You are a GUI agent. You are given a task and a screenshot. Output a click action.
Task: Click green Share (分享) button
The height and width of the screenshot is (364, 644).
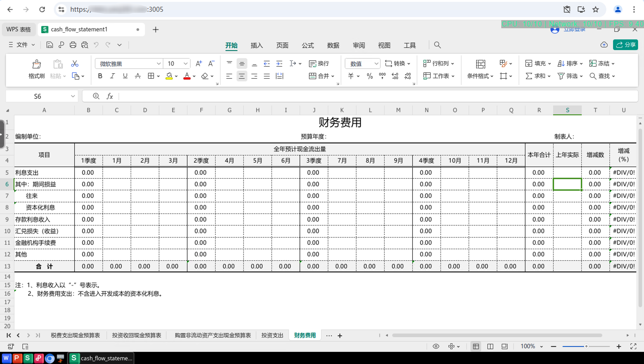tap(625, 45)
